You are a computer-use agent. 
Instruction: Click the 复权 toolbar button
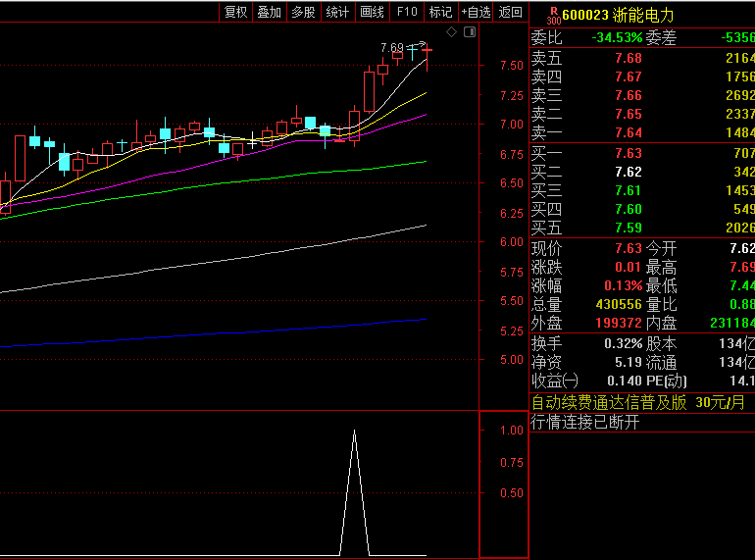click(x=236, y=12)
